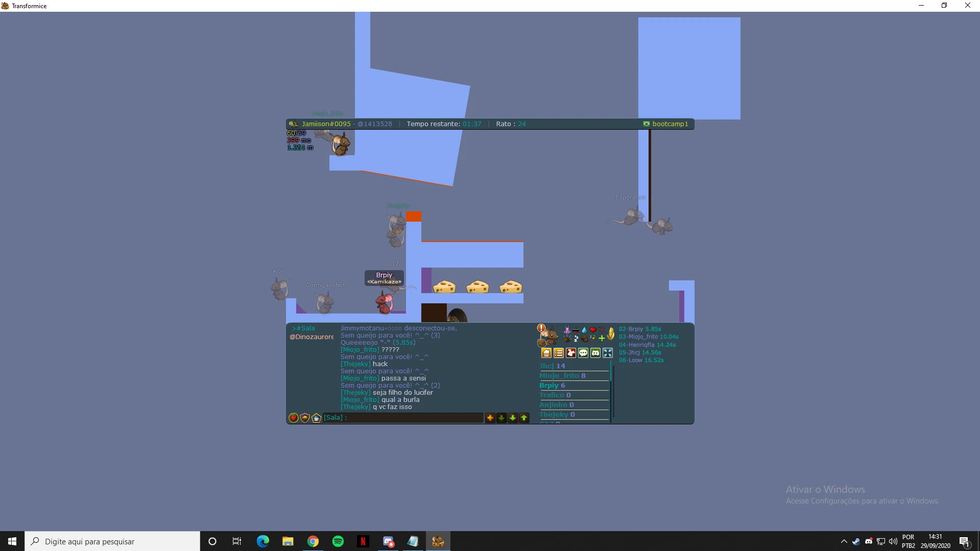Click [Miojo_frito] in 'passa a sensi' message
Screen dimensions: 980x551
[x=360, y=378]
